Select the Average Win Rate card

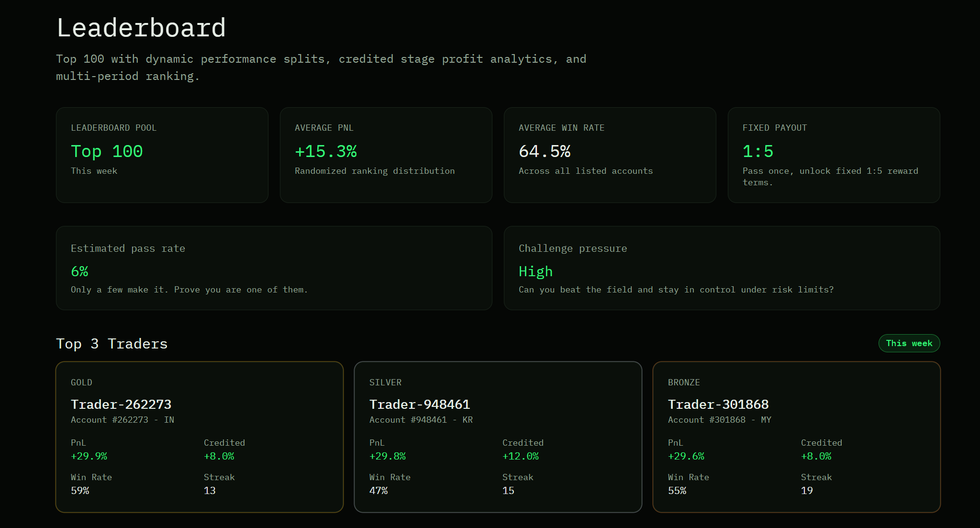(x=610, y=155)
